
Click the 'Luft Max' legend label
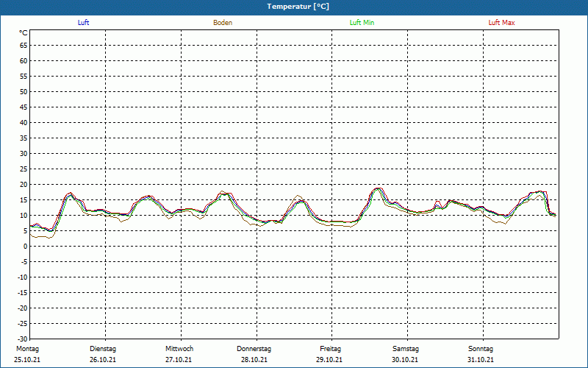(501, 23)
